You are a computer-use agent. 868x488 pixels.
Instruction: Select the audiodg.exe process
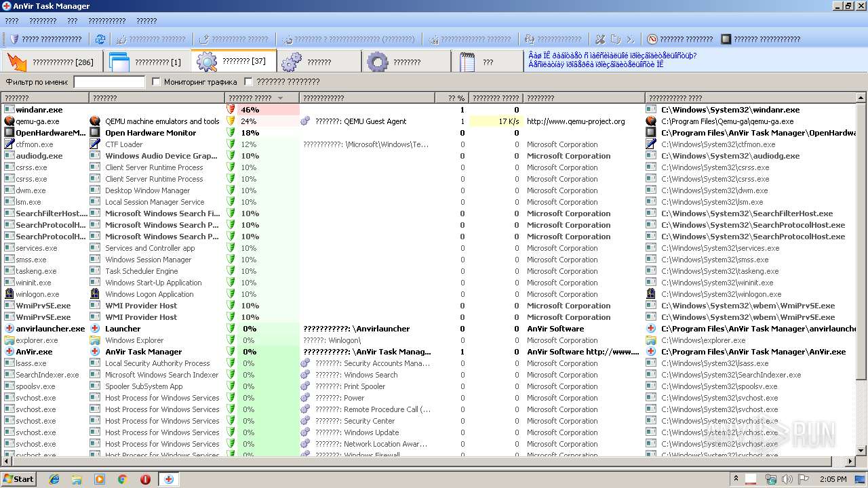click(x=39, y=156)
